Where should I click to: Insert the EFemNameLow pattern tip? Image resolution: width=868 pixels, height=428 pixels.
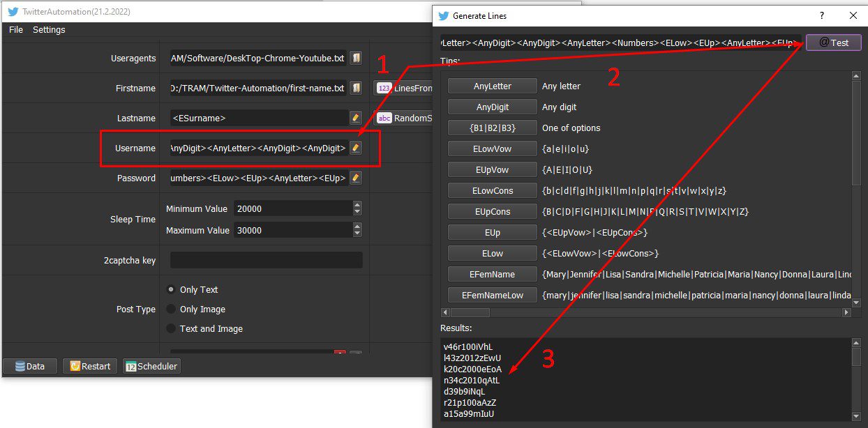493,295
